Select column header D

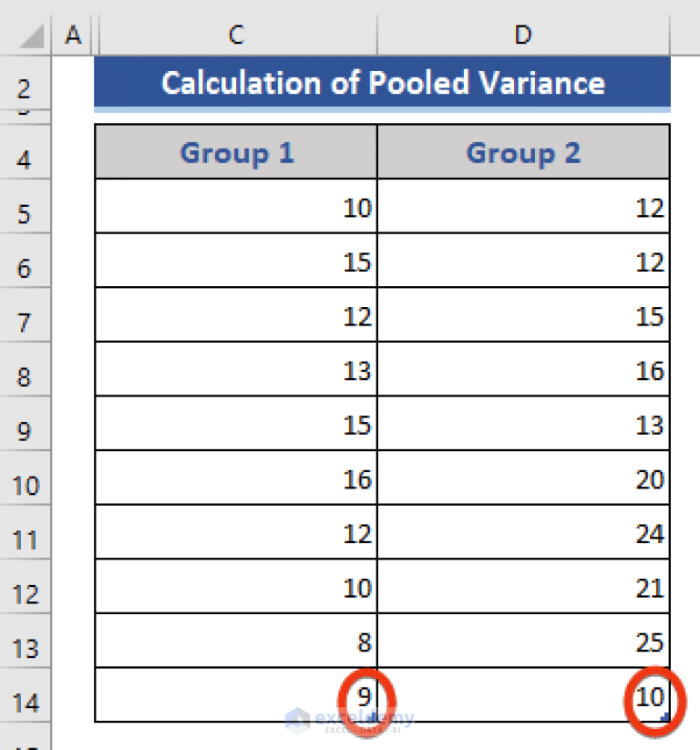522,35
